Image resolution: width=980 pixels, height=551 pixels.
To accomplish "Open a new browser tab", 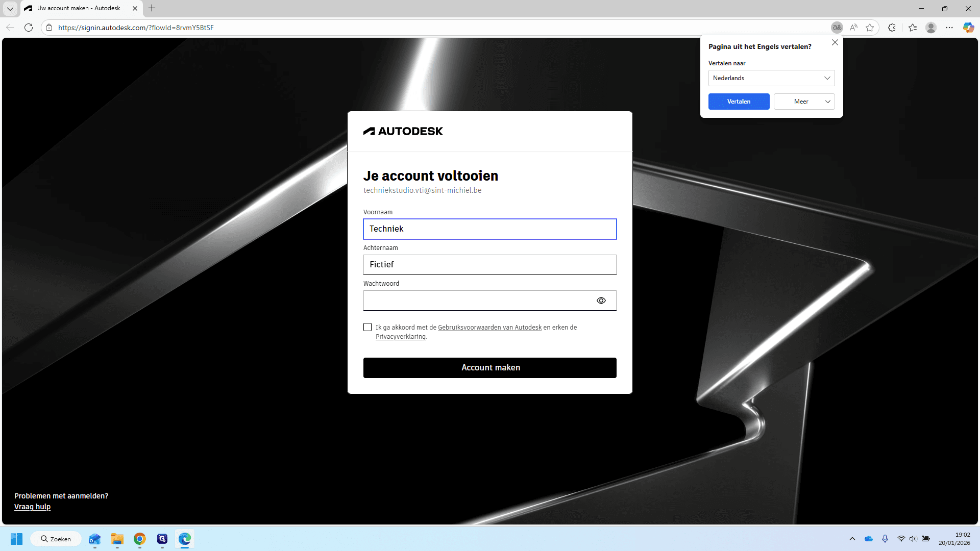I will tap(152, 8).
